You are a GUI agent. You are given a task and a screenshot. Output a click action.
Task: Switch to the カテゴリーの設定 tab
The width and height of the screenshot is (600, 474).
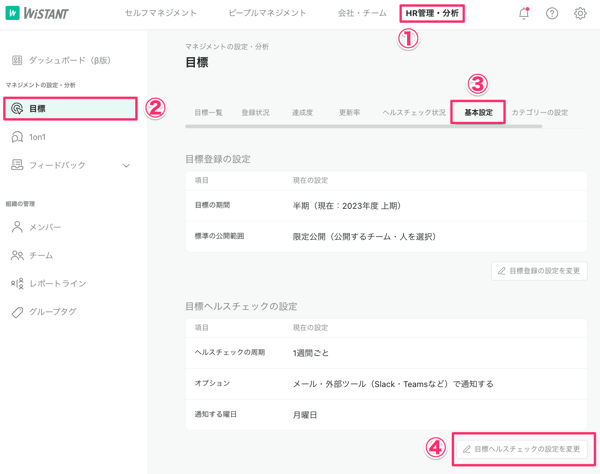coord(539,113)
